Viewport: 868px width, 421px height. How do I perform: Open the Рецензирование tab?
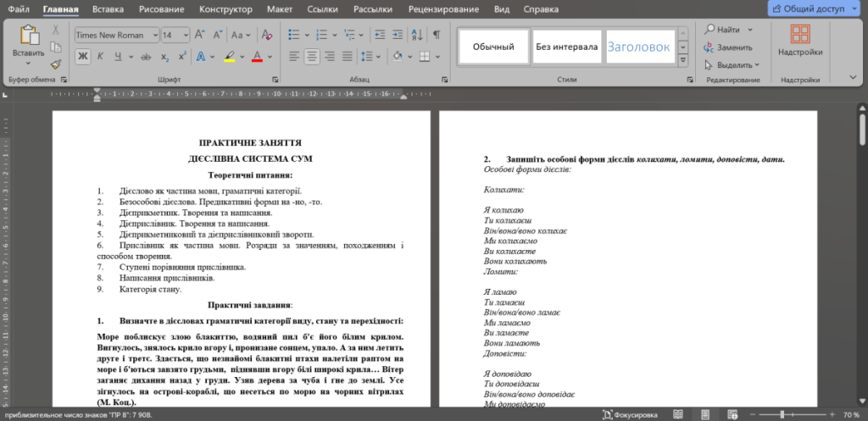point(443,9)
